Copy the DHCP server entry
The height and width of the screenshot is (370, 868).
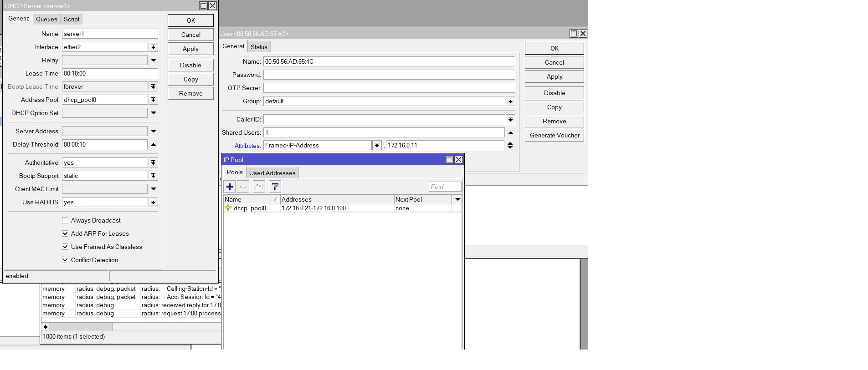point(190,79)
